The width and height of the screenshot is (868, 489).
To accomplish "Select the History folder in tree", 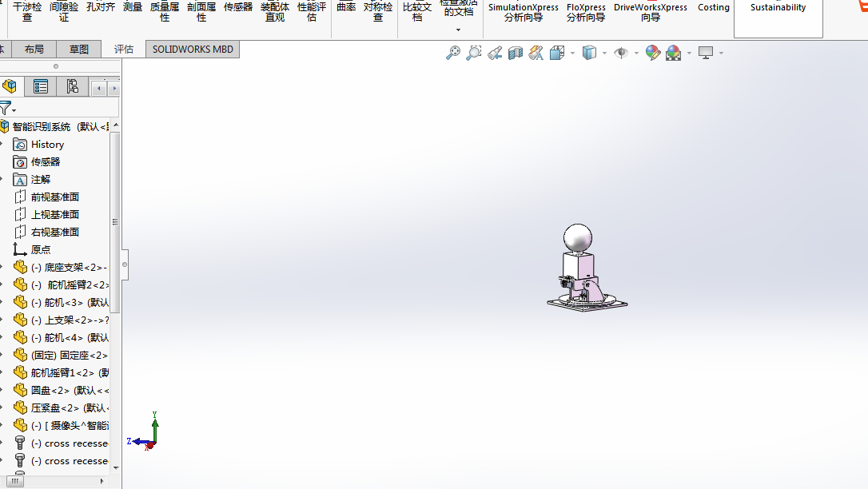I will [x=38, y=145].
